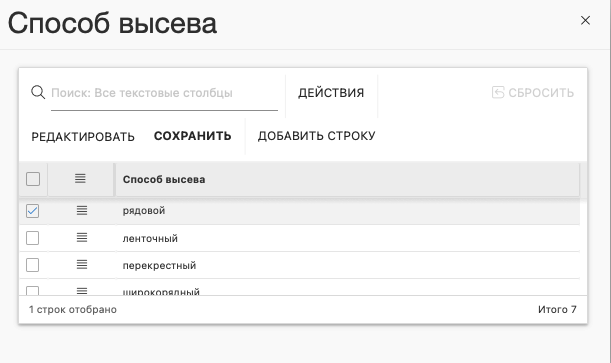This screenshot has height=363, width=611.
Task: Click the magnifying glass search icon
Action: pyautogui.click(x=38, y=92)
